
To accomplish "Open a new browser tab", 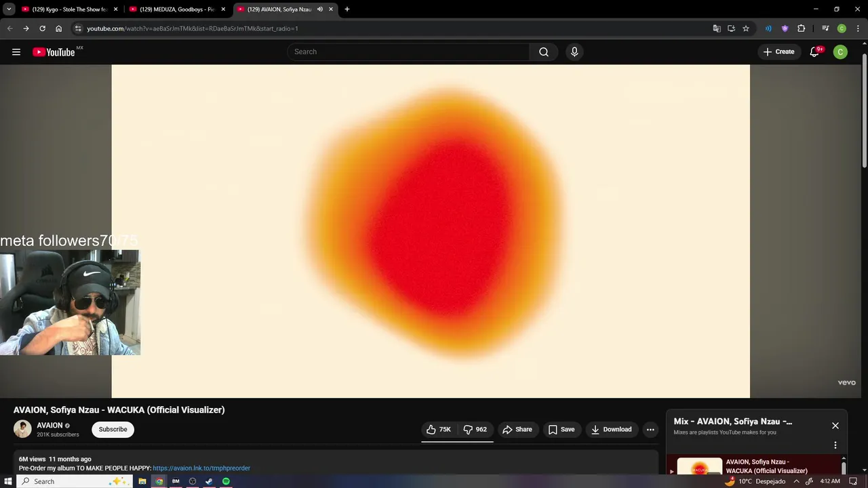I will click(x=347, y=9).
